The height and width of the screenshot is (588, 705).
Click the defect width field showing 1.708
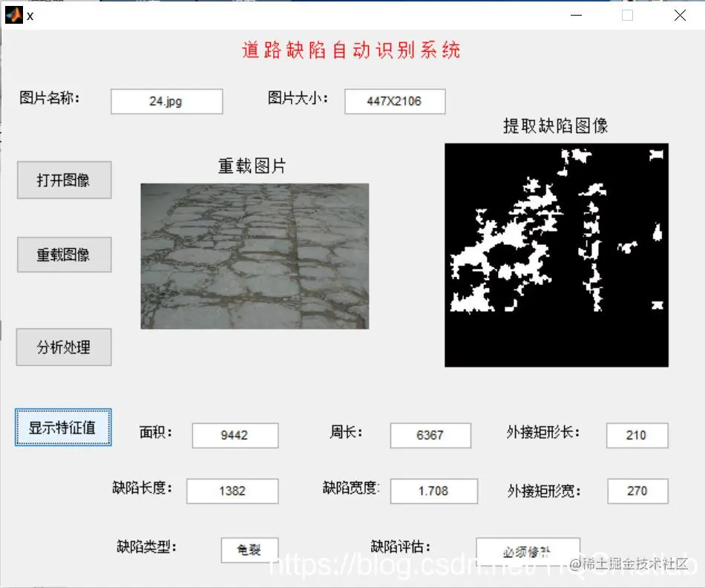click(433, 491)
